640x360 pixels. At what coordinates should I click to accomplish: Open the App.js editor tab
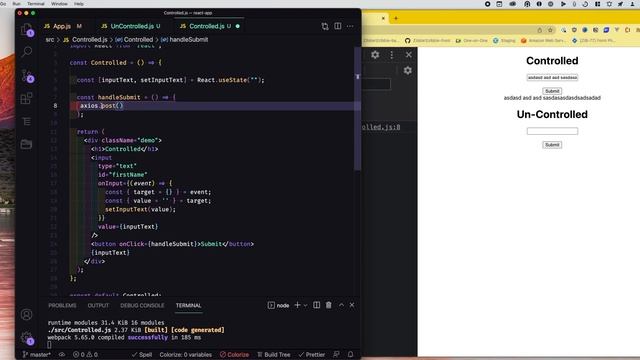click(x=63, y=26)
